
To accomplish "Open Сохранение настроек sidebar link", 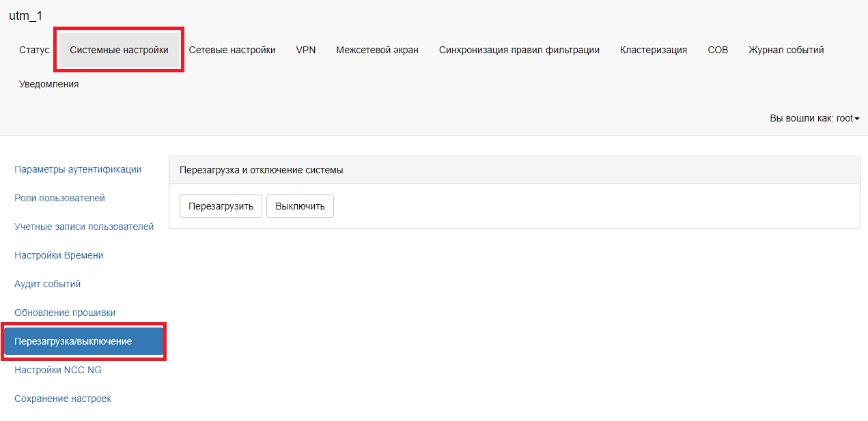I will pyautogui.click(x=63, y=398).
